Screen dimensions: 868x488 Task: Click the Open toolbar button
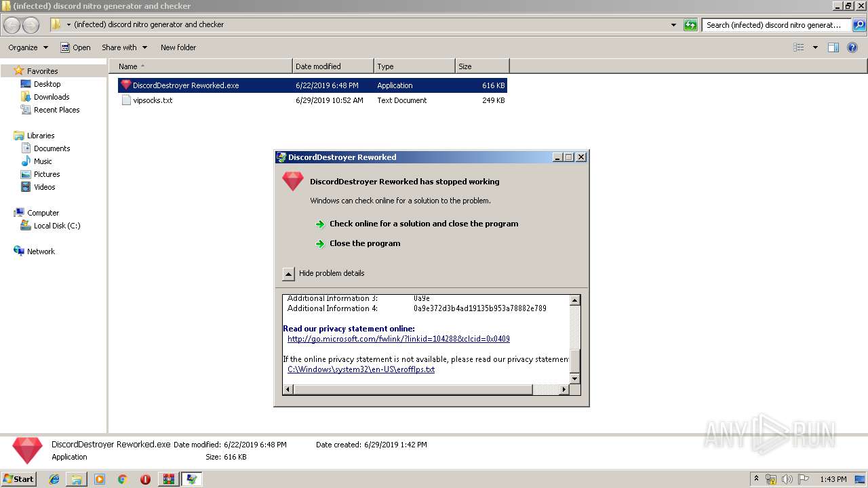pyautogui.click(x=75, y=47)
